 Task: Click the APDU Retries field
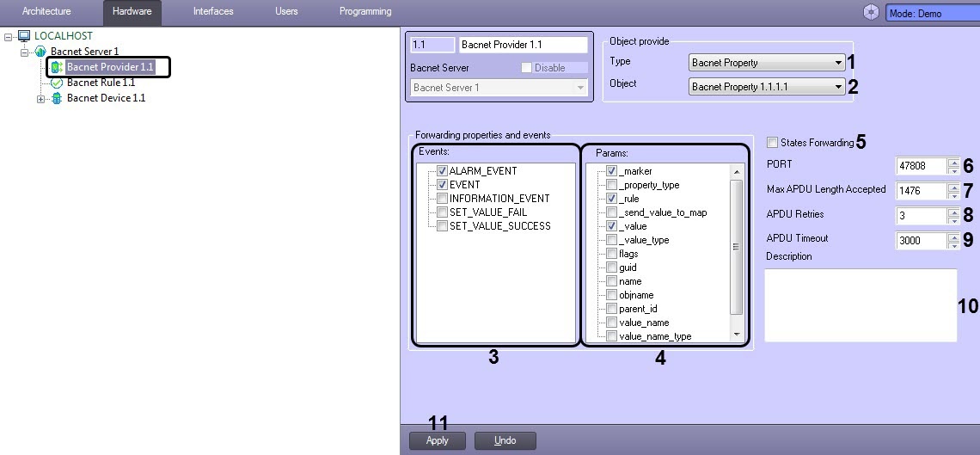pyautogui.click(x=922, y=216)
